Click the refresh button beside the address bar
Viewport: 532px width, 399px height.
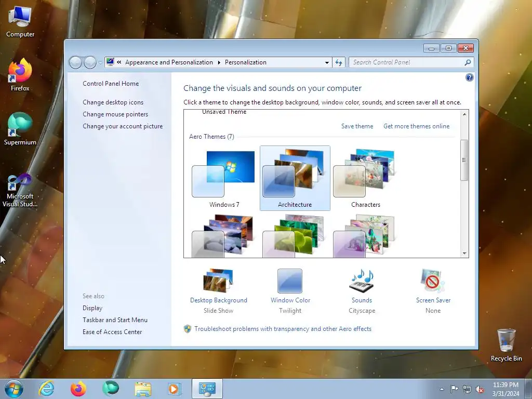(x=339, y=62)
